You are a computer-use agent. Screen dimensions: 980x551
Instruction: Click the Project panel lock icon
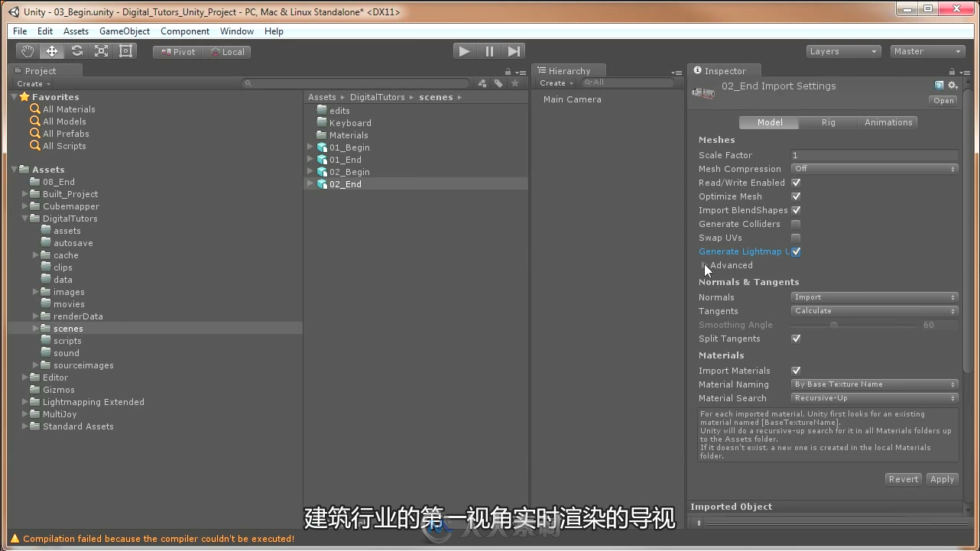(508, 72)
